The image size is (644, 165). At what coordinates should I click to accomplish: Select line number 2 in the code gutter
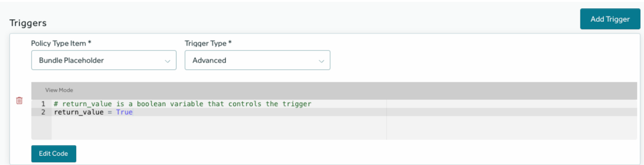click(43, 112)
